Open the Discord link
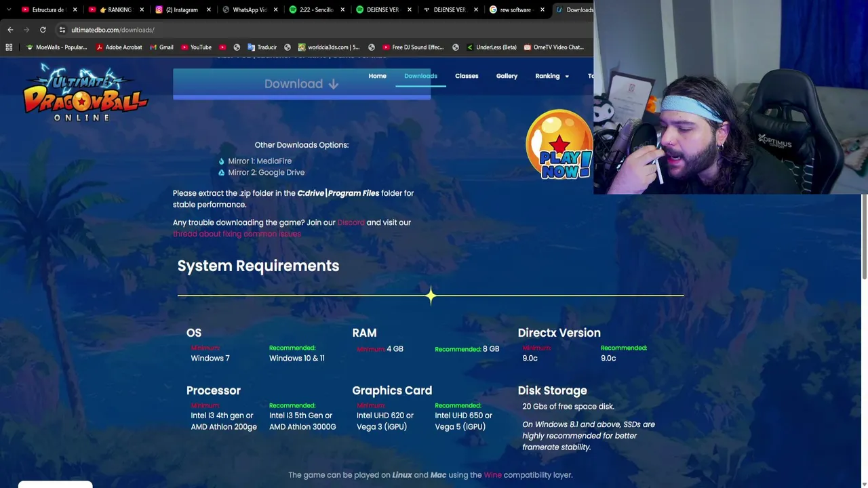868x488 pixels. pos(351,222)
